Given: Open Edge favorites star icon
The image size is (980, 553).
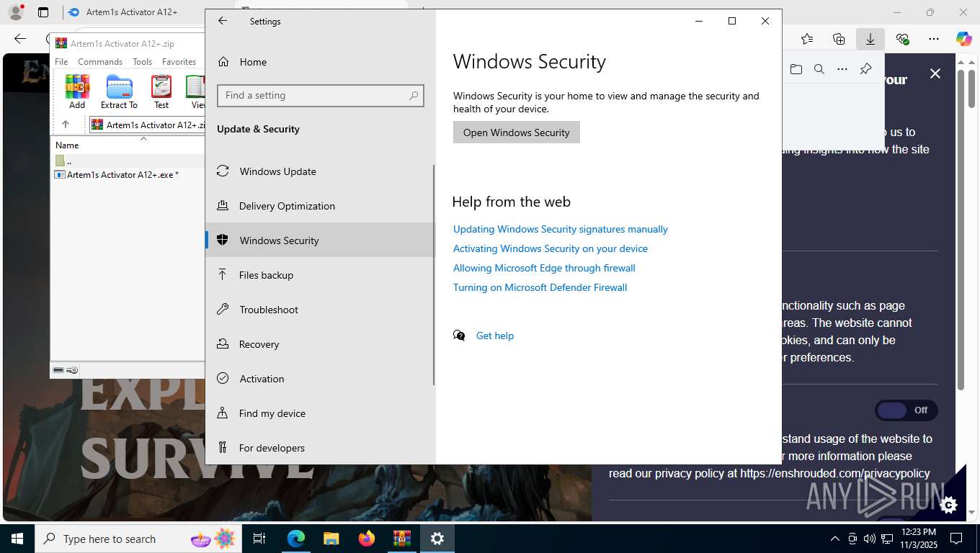Looking at the screenshot, I should [x=807, y=39].
